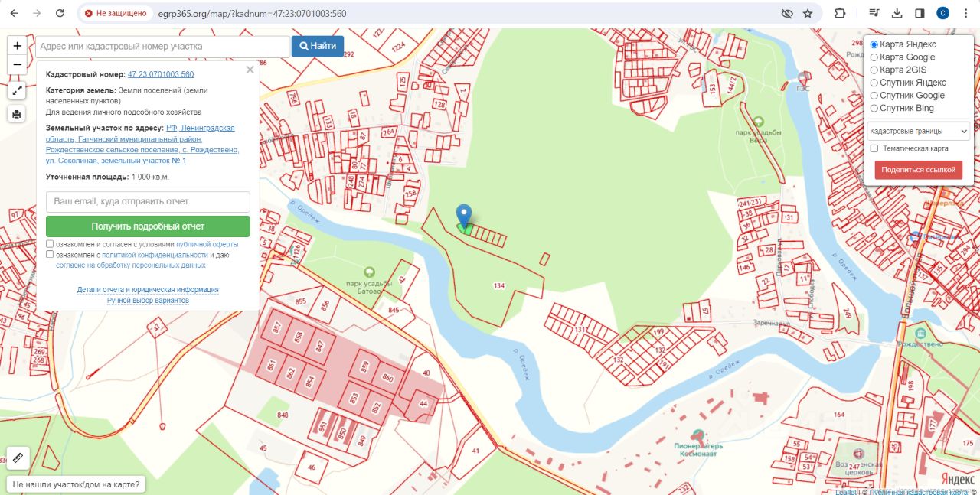Viewport: 980px width, 495px height.
Task: Open the 'Не защищено' site security info
Action: 116,14
